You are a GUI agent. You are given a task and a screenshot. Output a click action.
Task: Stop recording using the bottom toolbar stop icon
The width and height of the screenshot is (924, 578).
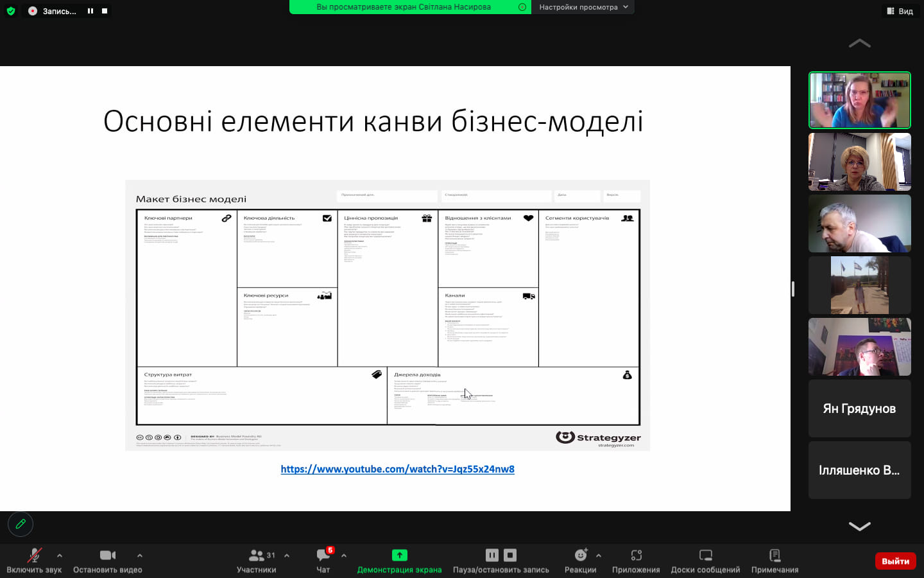point(510,555)
